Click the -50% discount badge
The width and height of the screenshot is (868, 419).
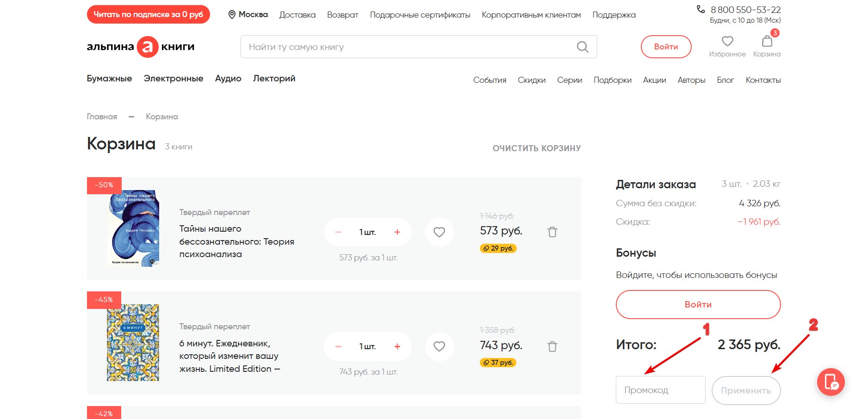pyautogui.click(x=104, y=185)
